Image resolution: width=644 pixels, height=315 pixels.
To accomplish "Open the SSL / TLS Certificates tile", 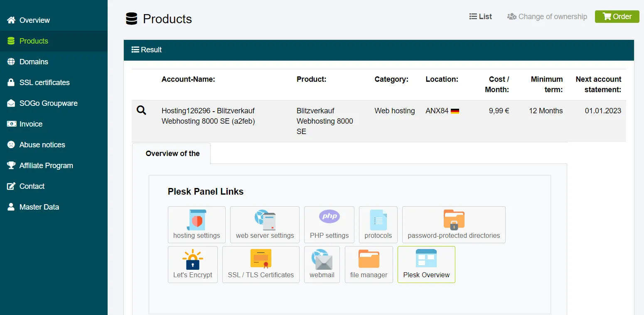I will tap(261, 264).
